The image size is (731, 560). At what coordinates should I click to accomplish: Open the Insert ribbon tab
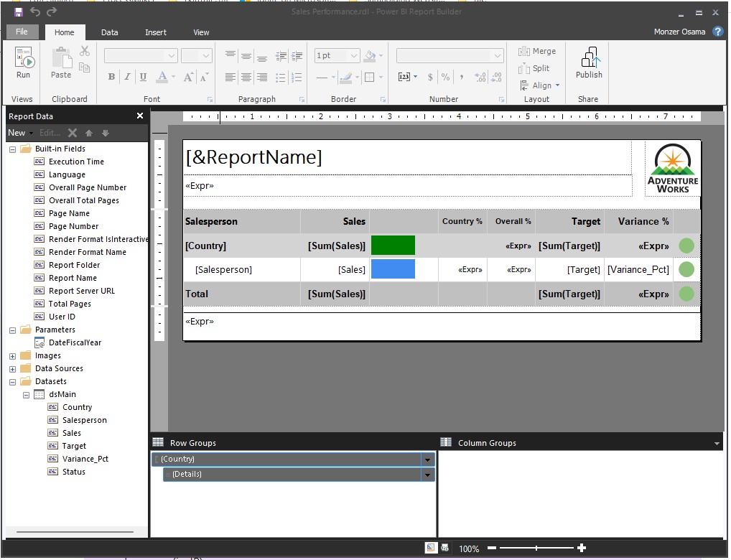(x=156, y=32)
